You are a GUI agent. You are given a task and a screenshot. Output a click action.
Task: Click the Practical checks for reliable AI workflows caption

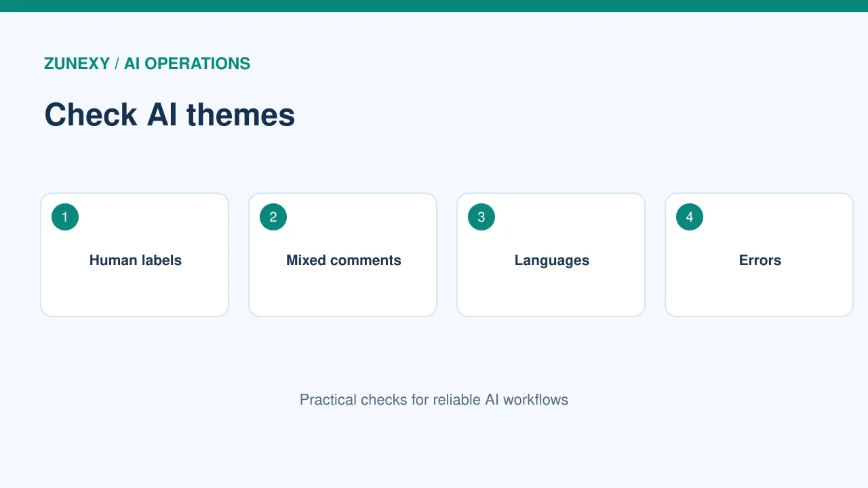point(434,400)
